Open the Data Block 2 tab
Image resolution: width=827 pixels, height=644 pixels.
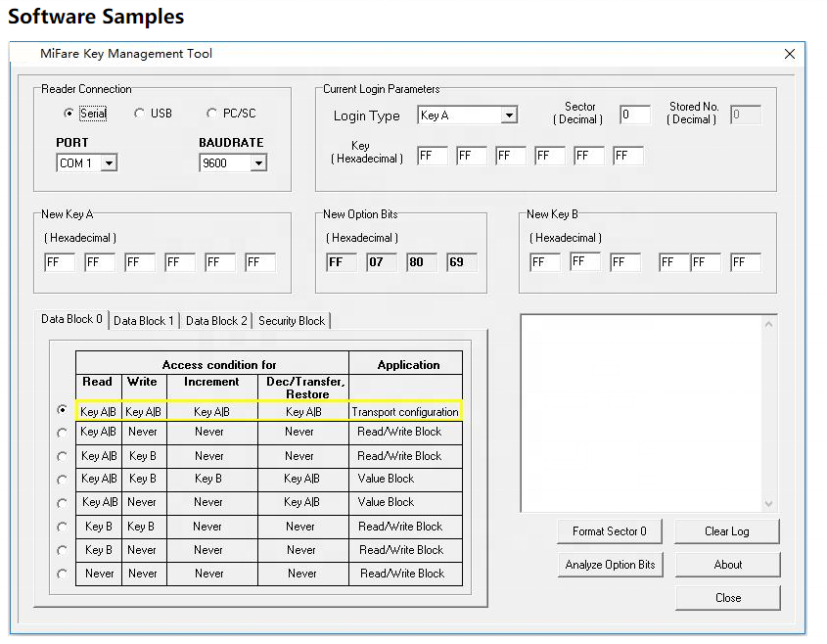pos(216,321)
